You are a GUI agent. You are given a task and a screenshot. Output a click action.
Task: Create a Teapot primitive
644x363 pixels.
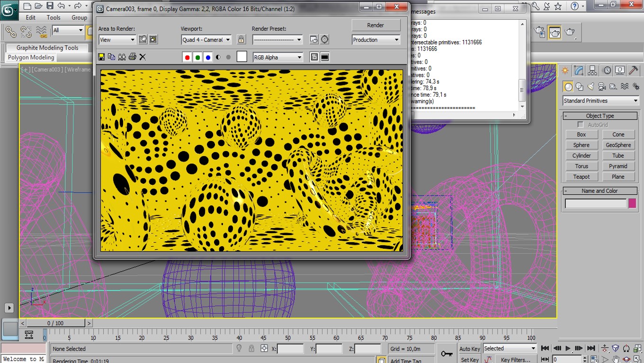(x=581, y=177)
